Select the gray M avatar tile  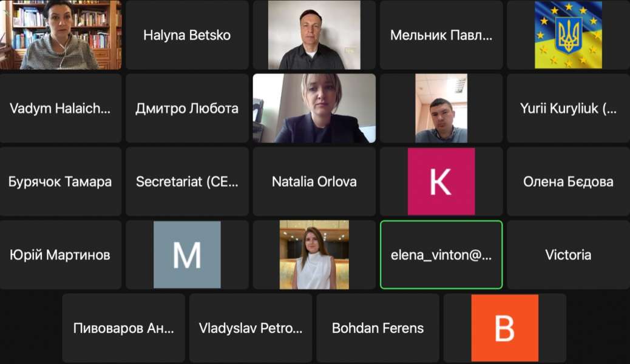[187, 255]
